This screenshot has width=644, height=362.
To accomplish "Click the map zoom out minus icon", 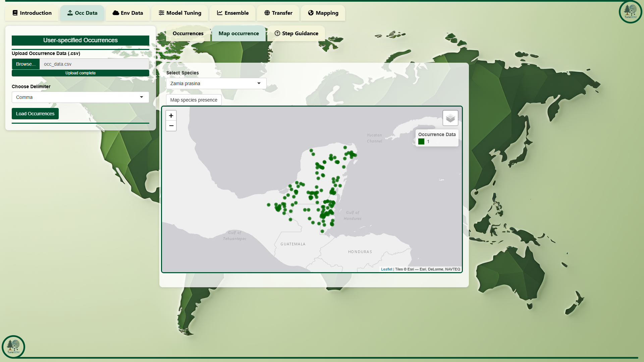I will point(171,126).
